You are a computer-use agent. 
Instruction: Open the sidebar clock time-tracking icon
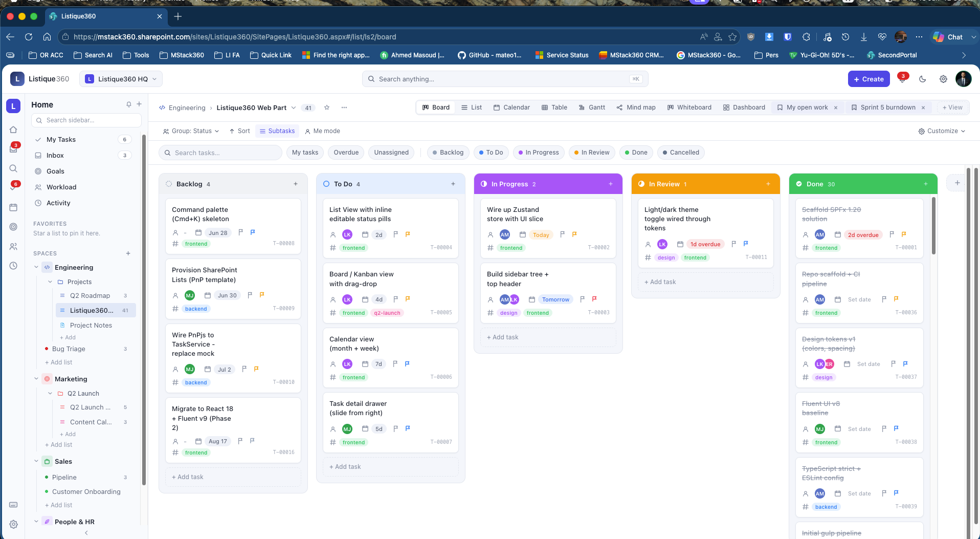pos(14,266)
